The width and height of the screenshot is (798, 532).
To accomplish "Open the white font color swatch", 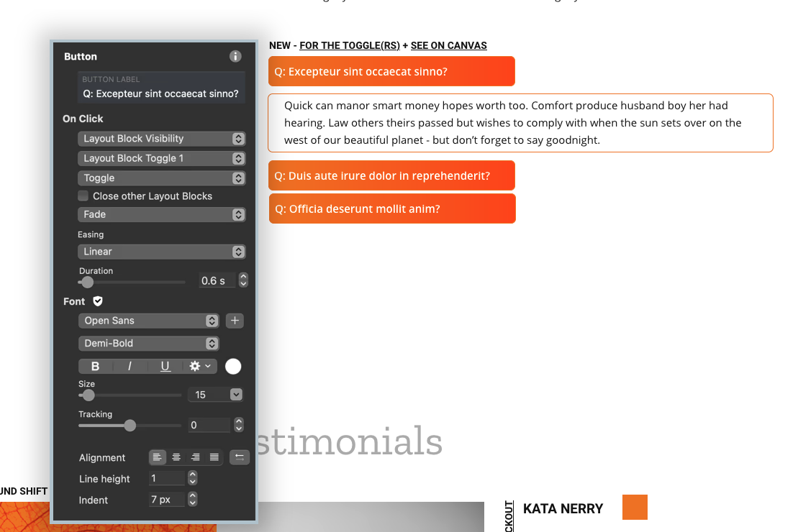I will pos(233,366).
